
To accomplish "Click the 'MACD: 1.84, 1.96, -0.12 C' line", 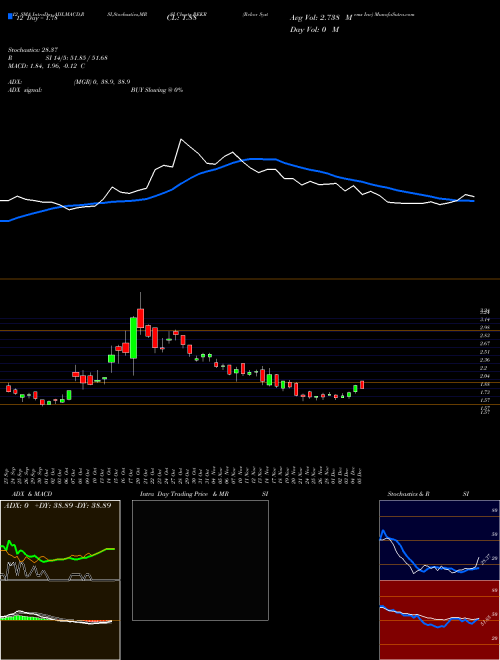I will 46,66.
